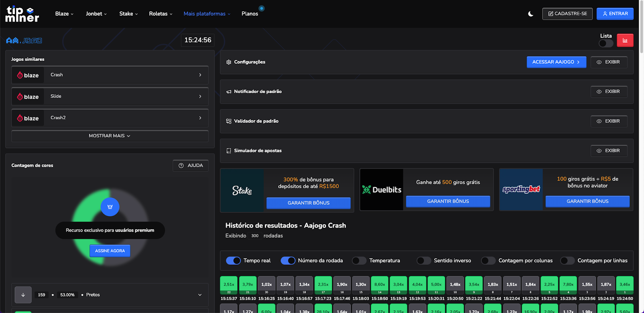Click 'Histórico de resultados - Aajogo Crash' heading
The image size is (644, 313).
(x=286, y=226)
